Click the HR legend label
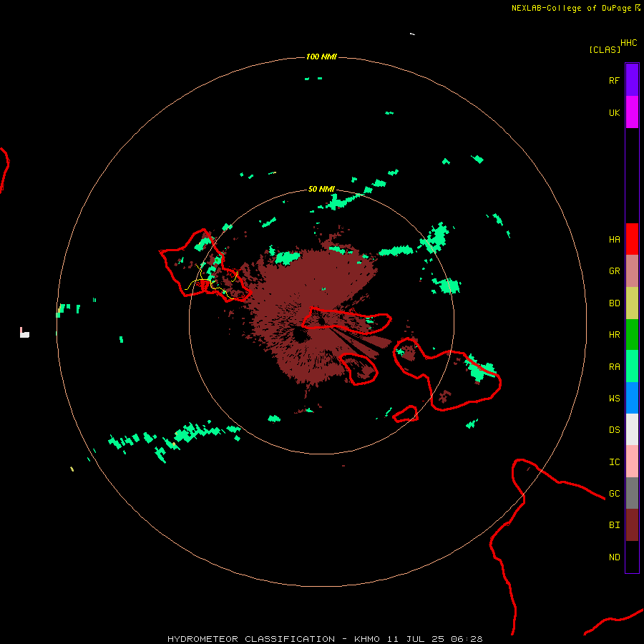 (x=614, y=335)
